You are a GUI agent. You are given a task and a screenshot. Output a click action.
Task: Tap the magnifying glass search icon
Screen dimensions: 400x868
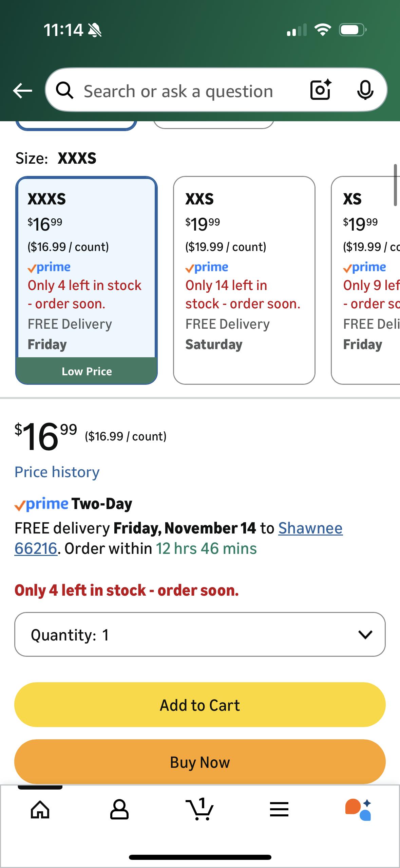pos(65,91)
